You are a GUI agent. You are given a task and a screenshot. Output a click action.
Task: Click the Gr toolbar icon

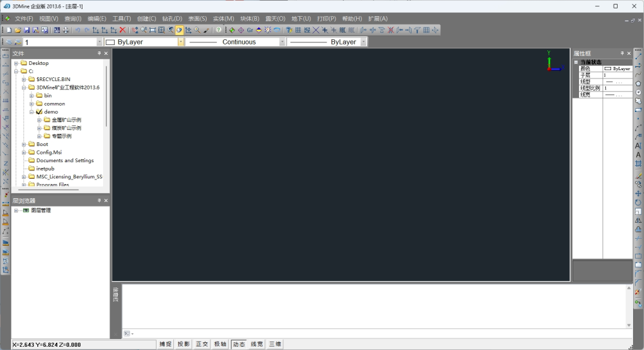pyautogui.click(x=250, y=30)
